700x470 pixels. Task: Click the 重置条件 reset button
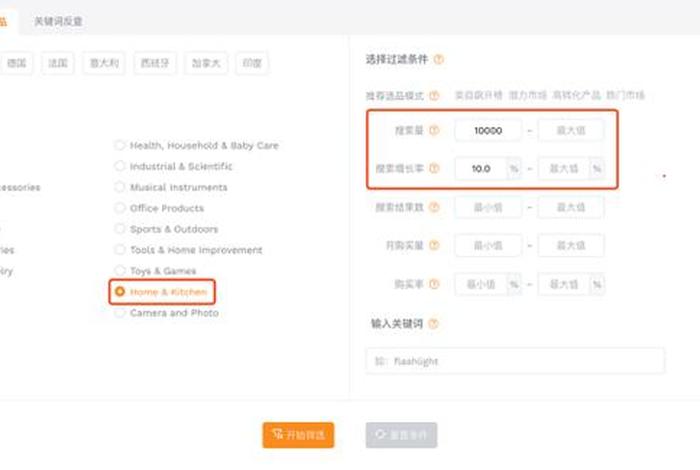(x=401, y=435)
